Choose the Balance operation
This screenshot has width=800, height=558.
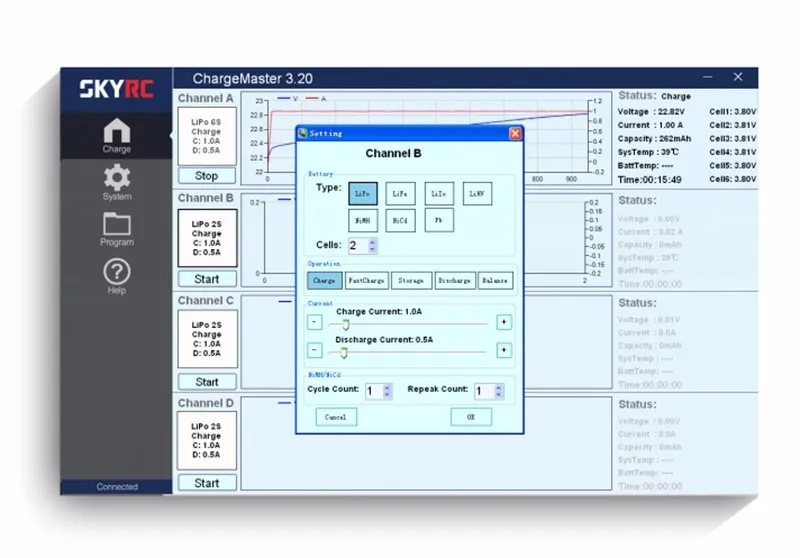click(495, 281)
